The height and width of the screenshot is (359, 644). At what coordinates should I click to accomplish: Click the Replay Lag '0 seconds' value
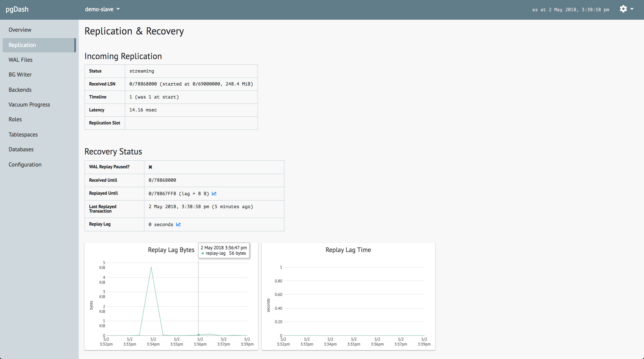pyautogui.click(x=161, y=225)
